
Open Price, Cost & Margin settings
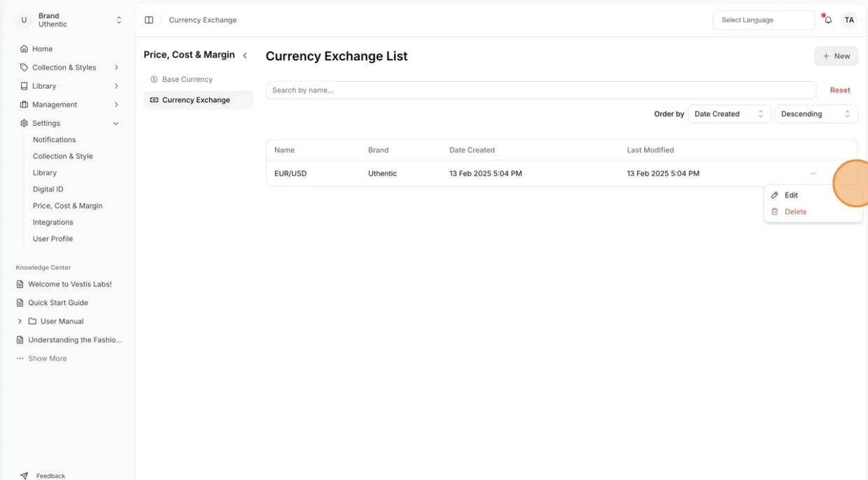(x=68, y=206)
